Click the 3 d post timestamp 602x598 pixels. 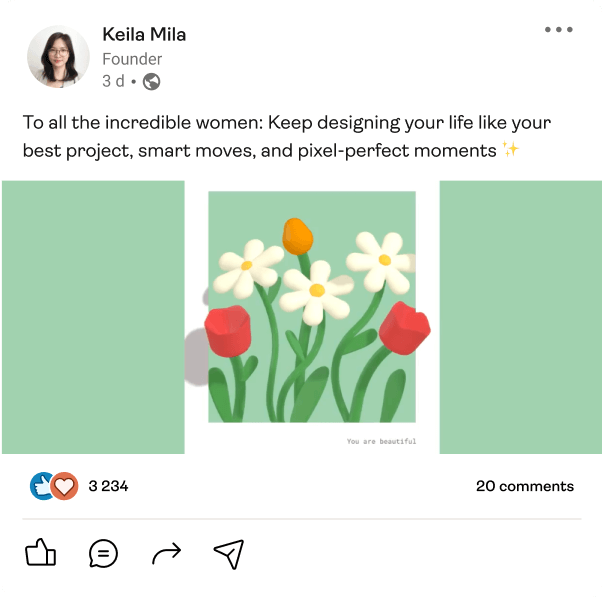click(x=113, y=82)
